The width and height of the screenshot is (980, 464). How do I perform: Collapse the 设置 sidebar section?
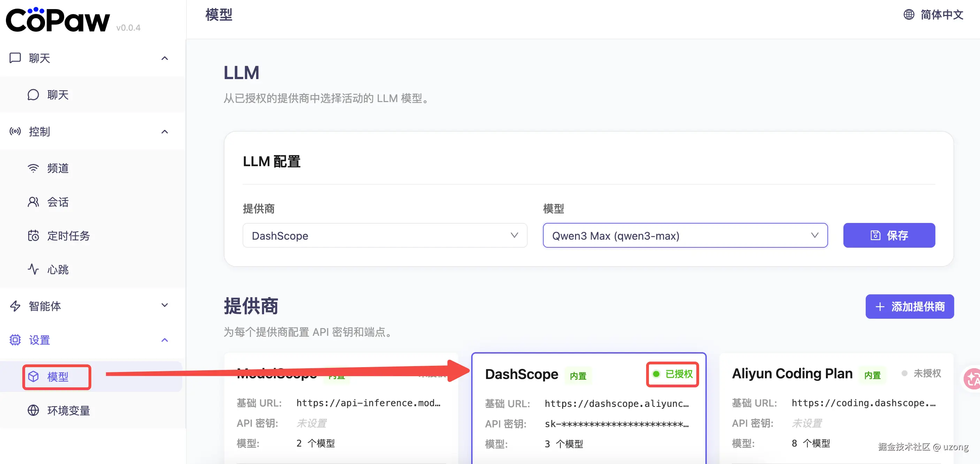[164, 340]
